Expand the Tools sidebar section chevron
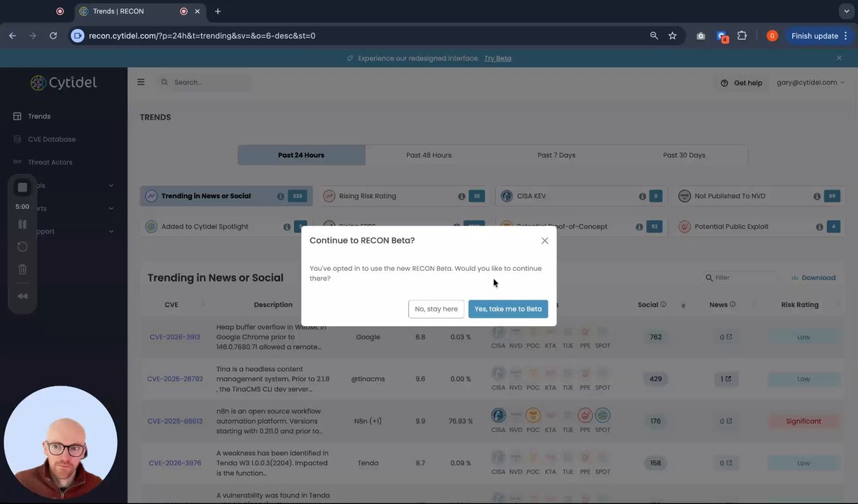This screenshot has height=504, width=858. click(x=111, y=185)
